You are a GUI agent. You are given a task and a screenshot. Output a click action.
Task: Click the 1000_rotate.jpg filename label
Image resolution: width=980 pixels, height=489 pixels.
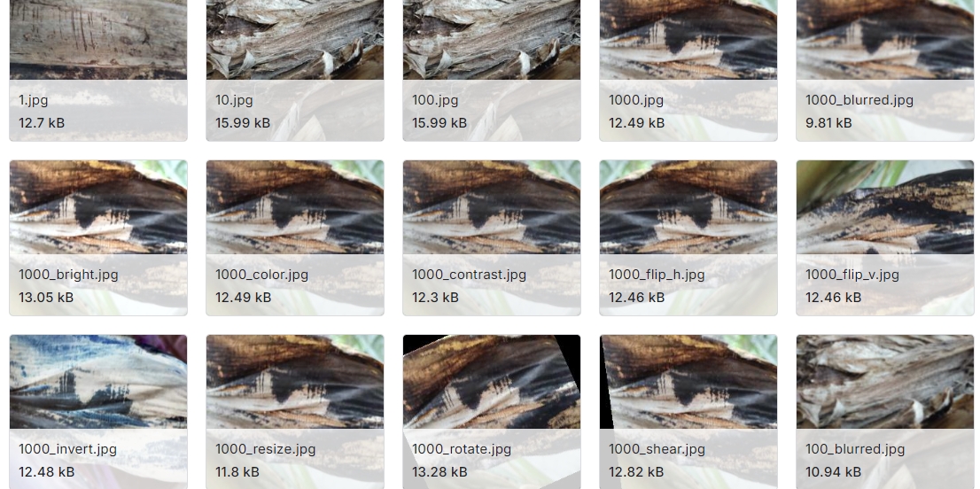point(462,449)
